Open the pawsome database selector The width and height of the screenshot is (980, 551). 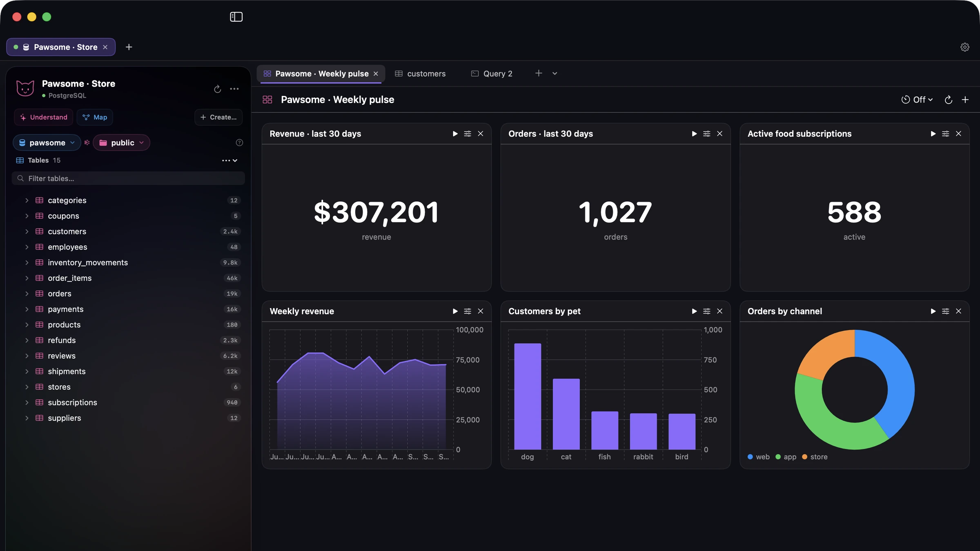tap(47, 142)
